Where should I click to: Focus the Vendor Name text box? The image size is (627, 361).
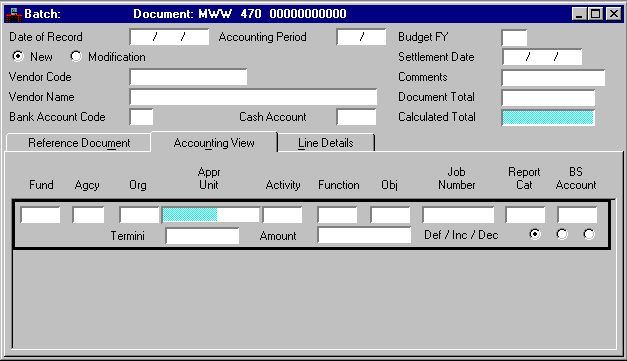pos(253,97)
